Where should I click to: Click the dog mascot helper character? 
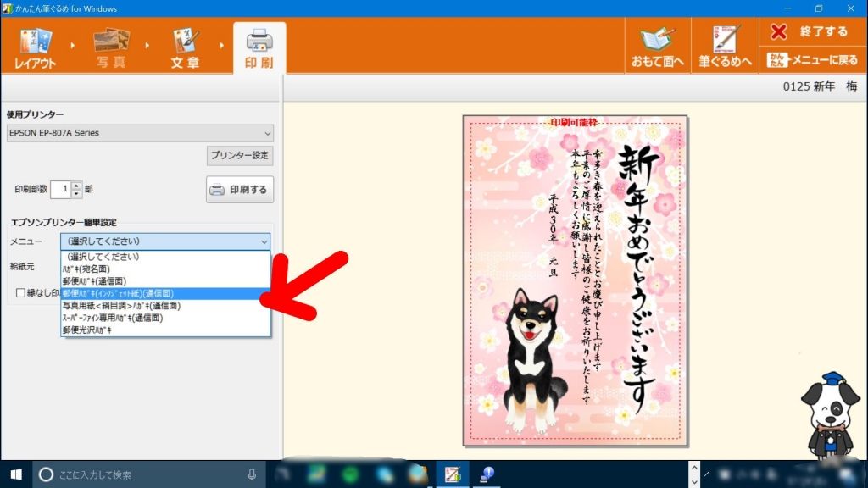point(831,415)
